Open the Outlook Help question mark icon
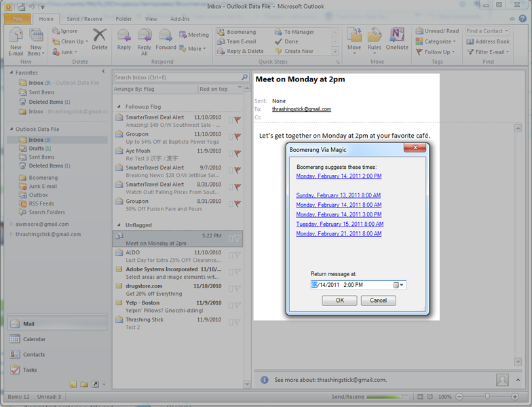532x407 pixels. (x=522, y=18)
